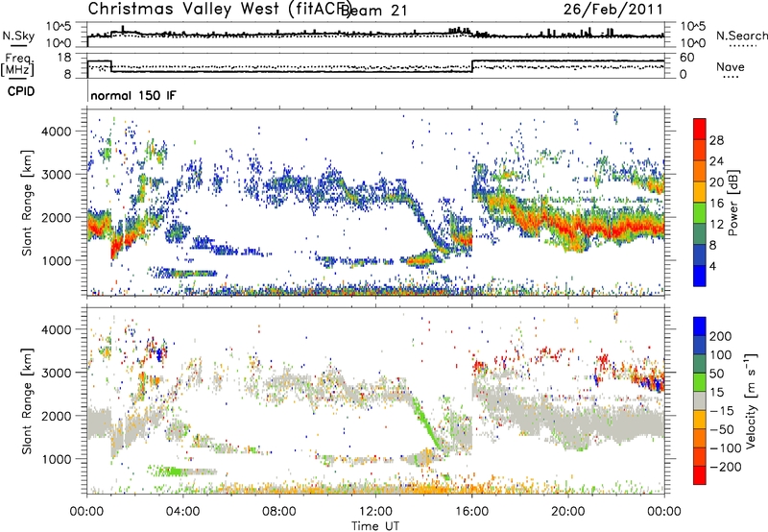Click the '28' tick on power colorbar

[x=716, y=140]
